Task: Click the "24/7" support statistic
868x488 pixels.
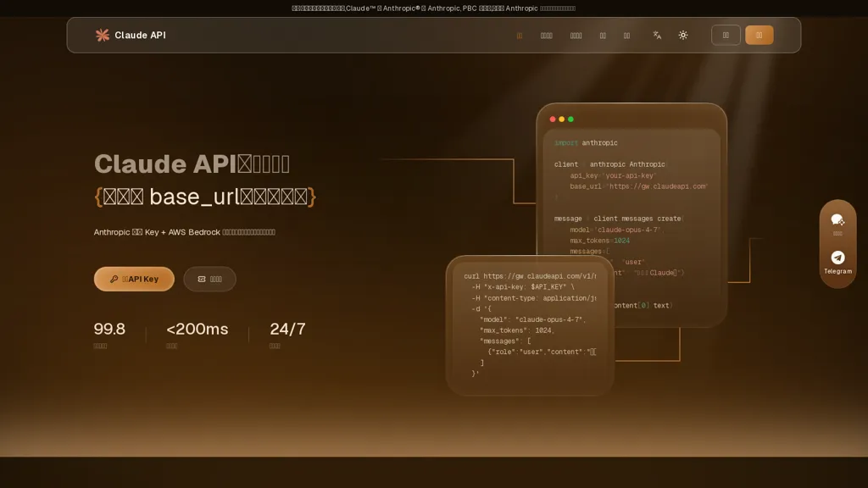Action: pyautogui.click(x=287, y=330)
